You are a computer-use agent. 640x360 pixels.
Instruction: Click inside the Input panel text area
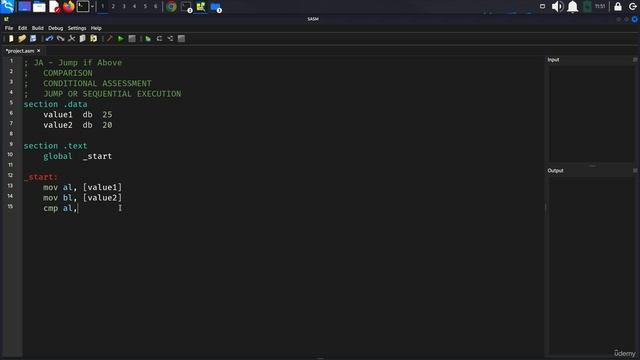click(x=591, y=113)
